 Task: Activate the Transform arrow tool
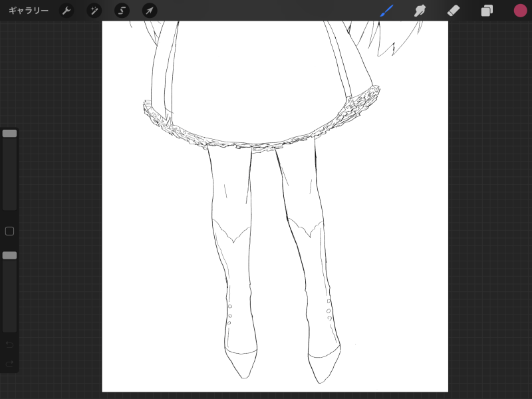tap(149, 11)
